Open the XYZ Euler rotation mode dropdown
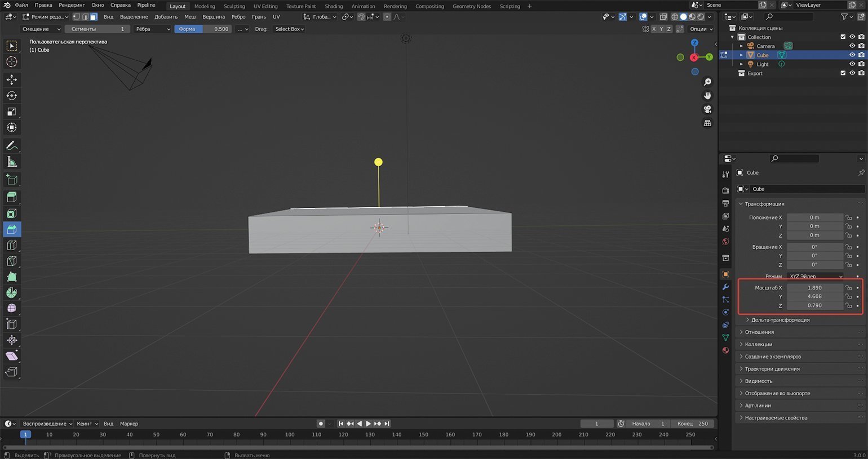868x459 pixels. [815, 277]
